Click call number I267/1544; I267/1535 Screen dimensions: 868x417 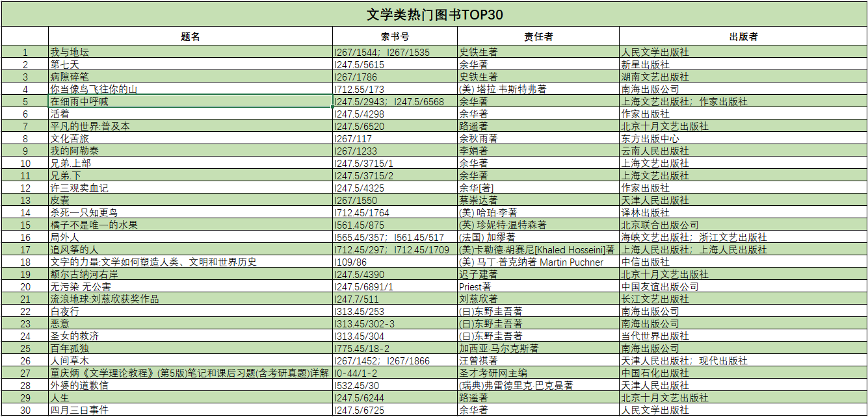click(395, 53)
